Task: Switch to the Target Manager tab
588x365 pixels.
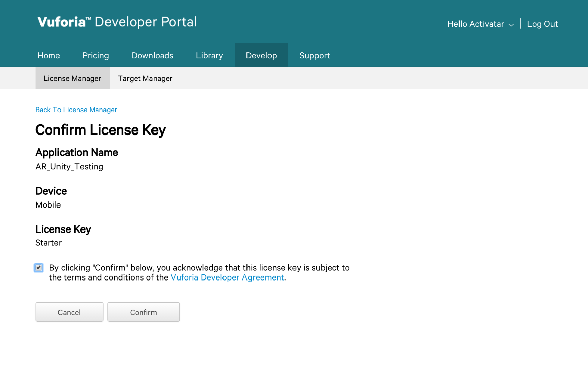Action: point(145,78)
